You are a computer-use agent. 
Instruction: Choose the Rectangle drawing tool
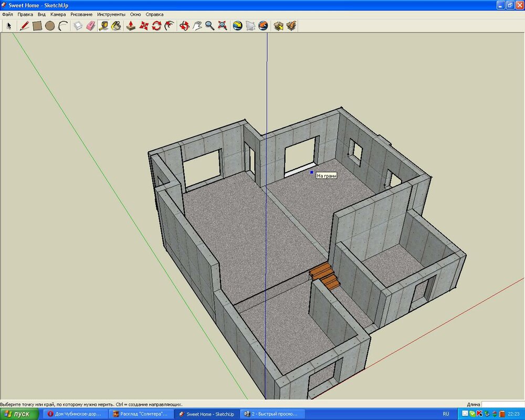[x=37, y=26]
